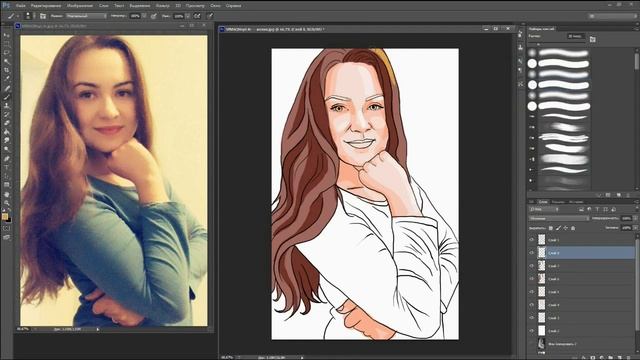Hide the highlighted selected layer via eye icon
The height and width of the screenshot is (360, 640).
click(531, 253)
